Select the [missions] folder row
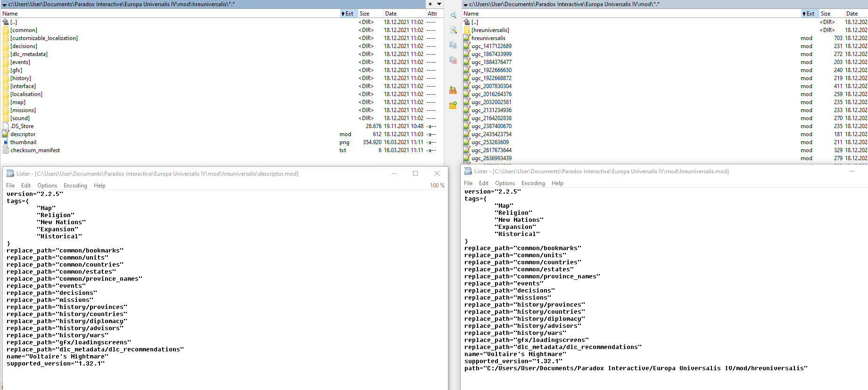868x390 pixels. 222,110
